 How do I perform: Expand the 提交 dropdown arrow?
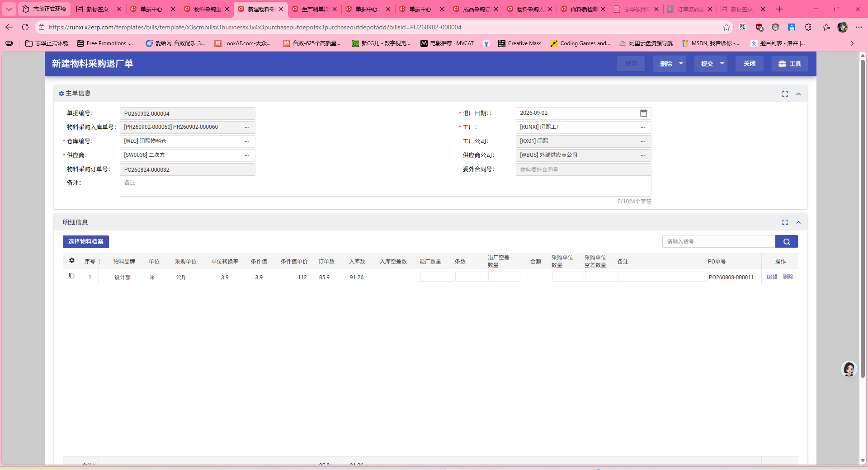pos(722,64)
